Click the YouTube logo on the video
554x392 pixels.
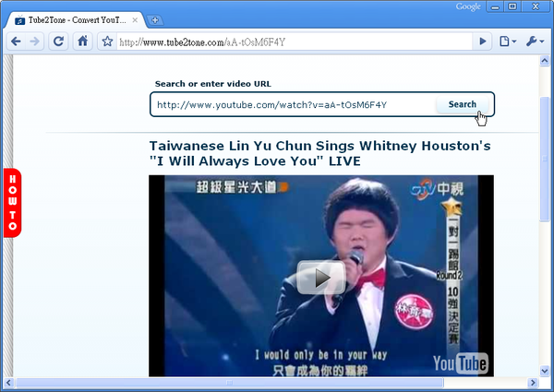point(461,362)
